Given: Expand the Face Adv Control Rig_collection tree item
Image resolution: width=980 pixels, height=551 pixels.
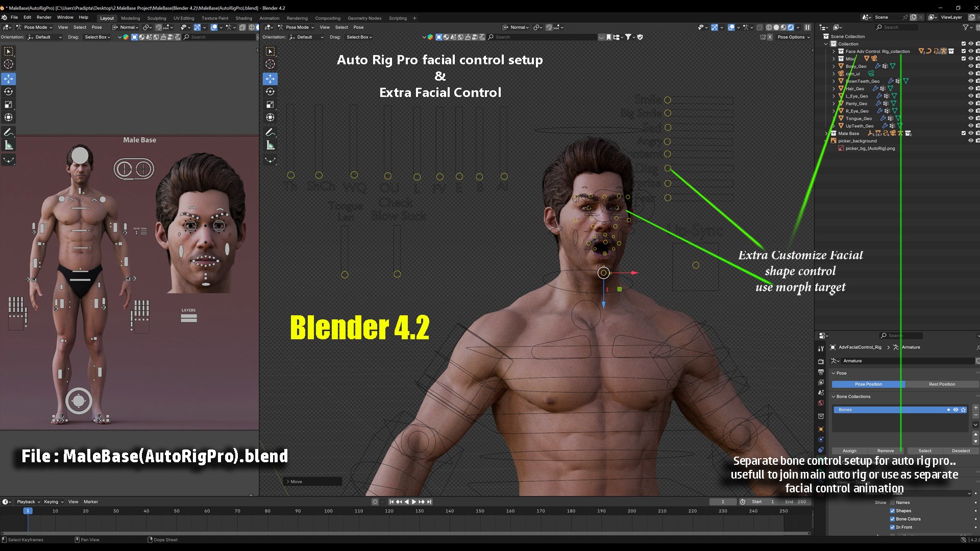Looking at the screenshot, I should click(834, 52).
